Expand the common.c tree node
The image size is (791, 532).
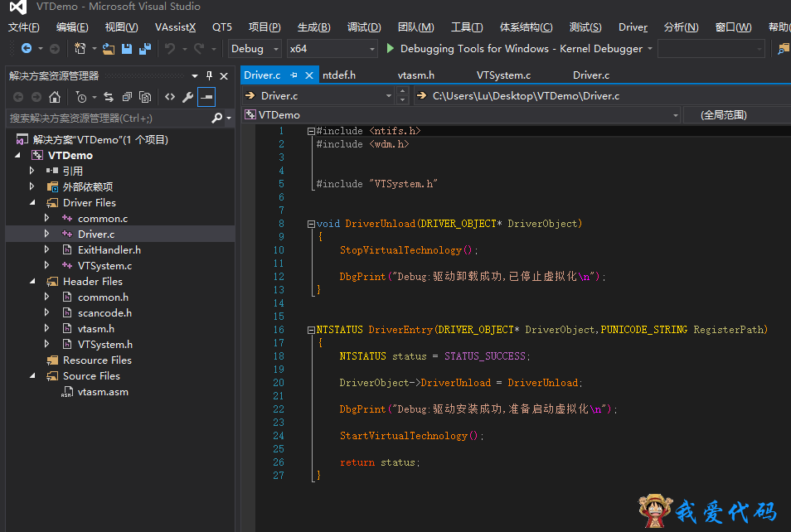[47, 218]
